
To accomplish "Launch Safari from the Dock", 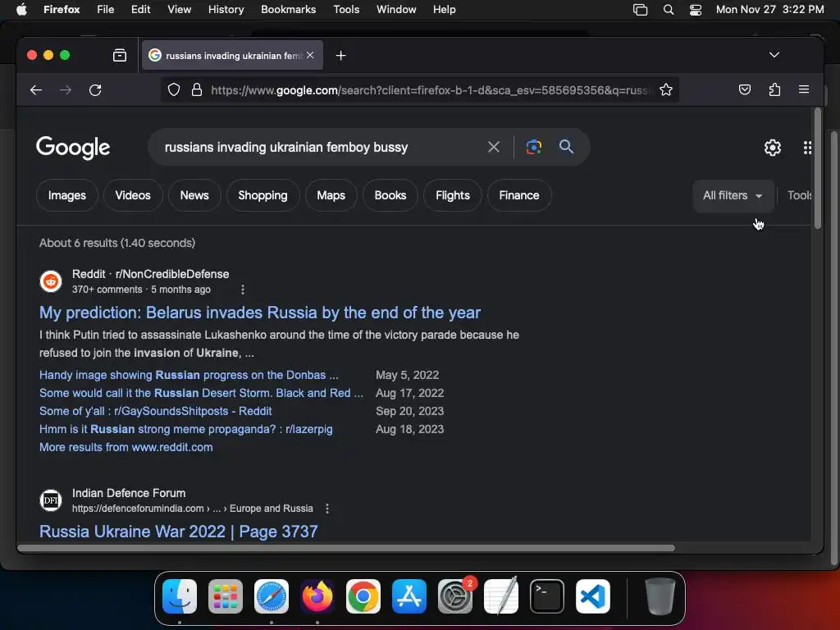I will pyautogui.click(x=272, y=596).
